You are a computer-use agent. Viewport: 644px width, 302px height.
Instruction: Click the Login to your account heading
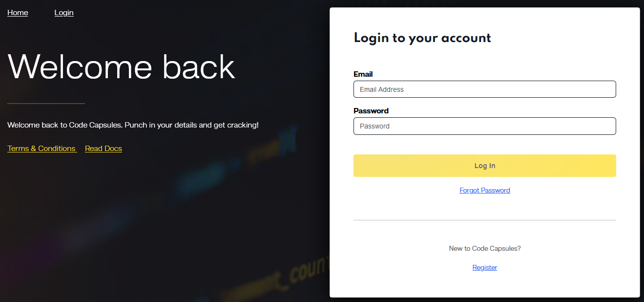[422, 38]
